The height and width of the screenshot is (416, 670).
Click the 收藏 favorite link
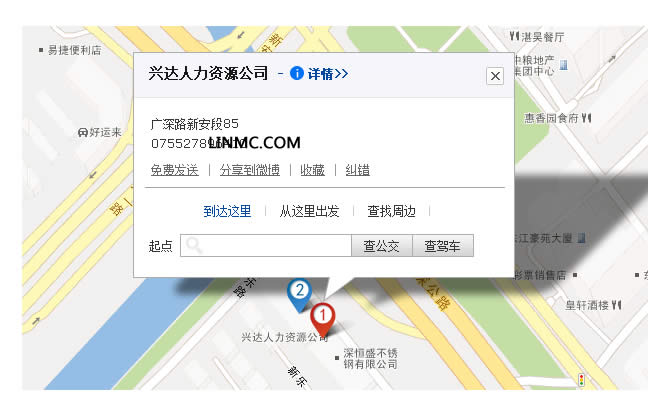pos(312,170)
